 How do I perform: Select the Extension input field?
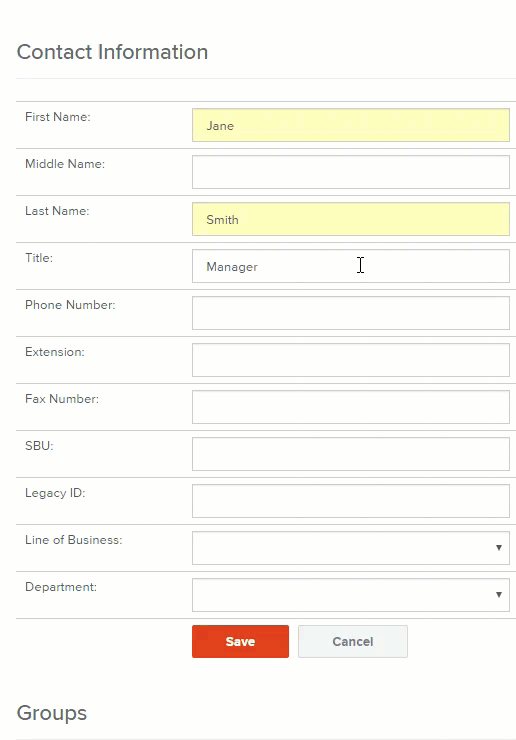click(x=351, y=360)
